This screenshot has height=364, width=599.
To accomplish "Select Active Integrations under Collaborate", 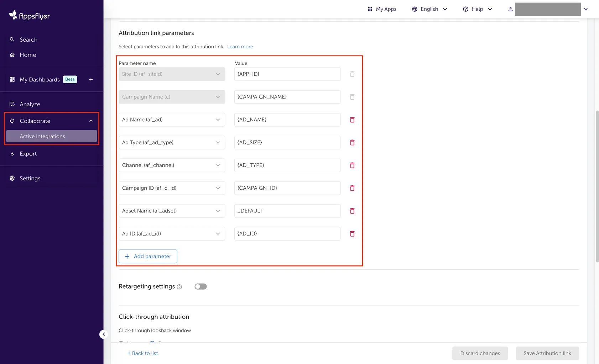I will click(42, 136).
